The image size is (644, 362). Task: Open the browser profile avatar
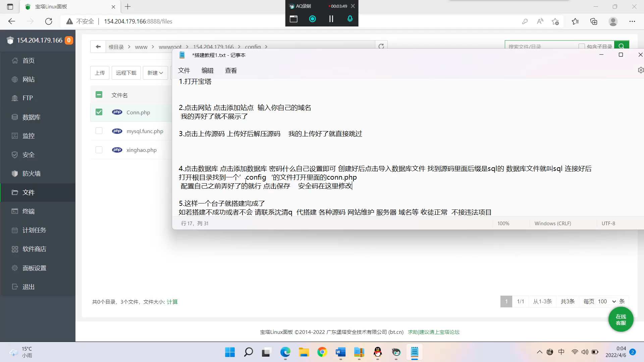pos(613,21)
